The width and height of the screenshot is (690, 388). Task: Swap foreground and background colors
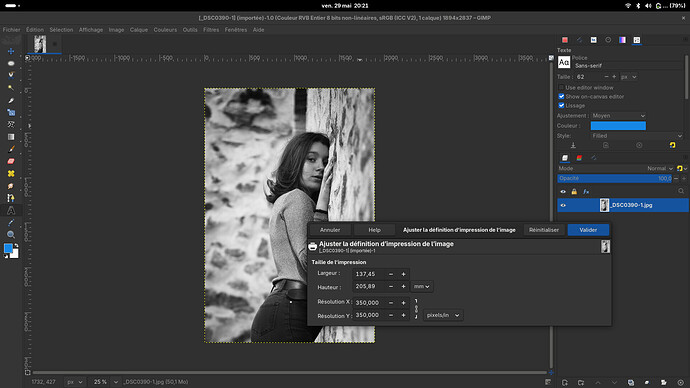(17, 245)
